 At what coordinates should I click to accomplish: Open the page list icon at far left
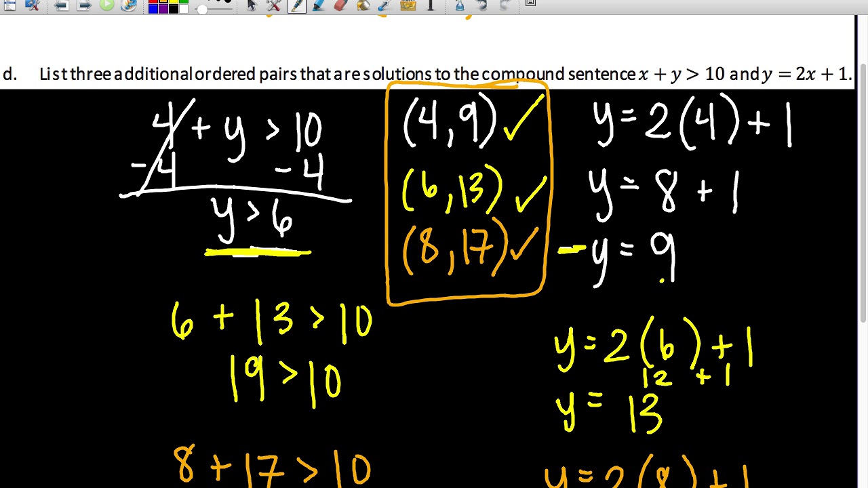[9, 5]
